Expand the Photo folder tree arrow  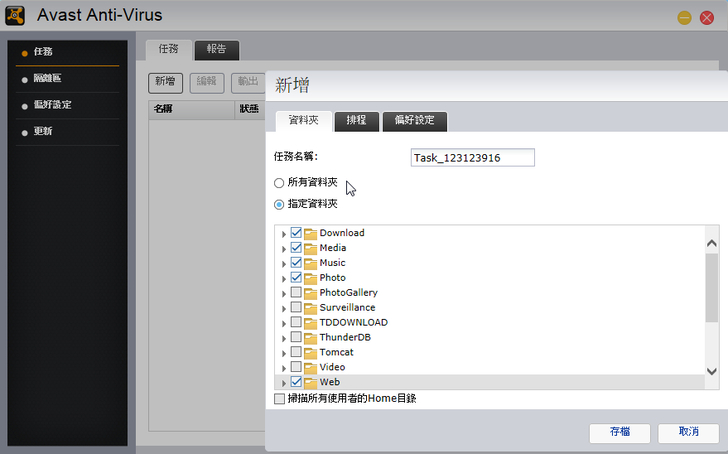tap(284, 279)
